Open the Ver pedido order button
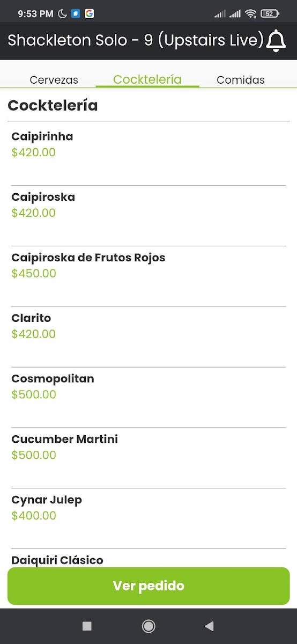297x644 pixels. coord(148,586)
